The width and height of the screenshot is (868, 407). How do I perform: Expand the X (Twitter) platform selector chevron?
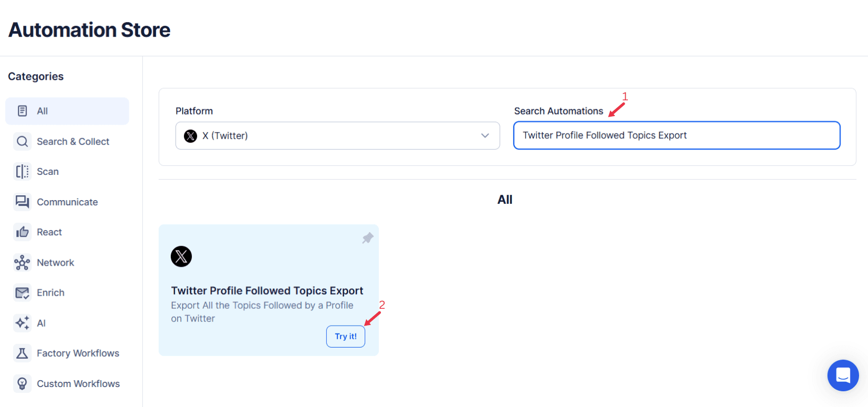click(485, 135)
